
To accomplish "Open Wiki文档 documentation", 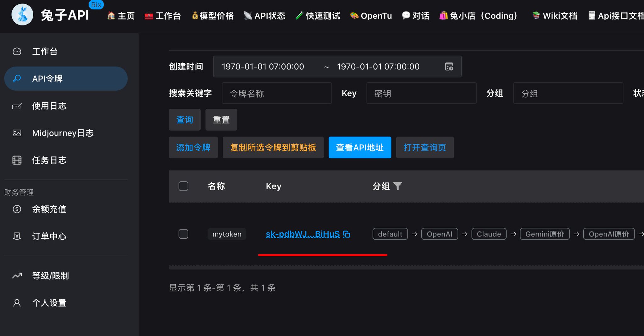I will pyautogui.click(x=555, y=16).
